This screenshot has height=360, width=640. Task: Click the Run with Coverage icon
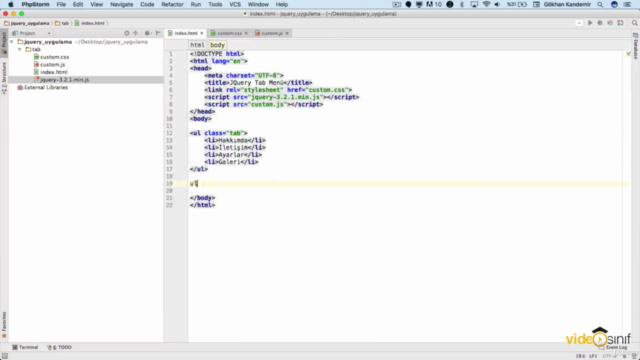tap(610, 23)
